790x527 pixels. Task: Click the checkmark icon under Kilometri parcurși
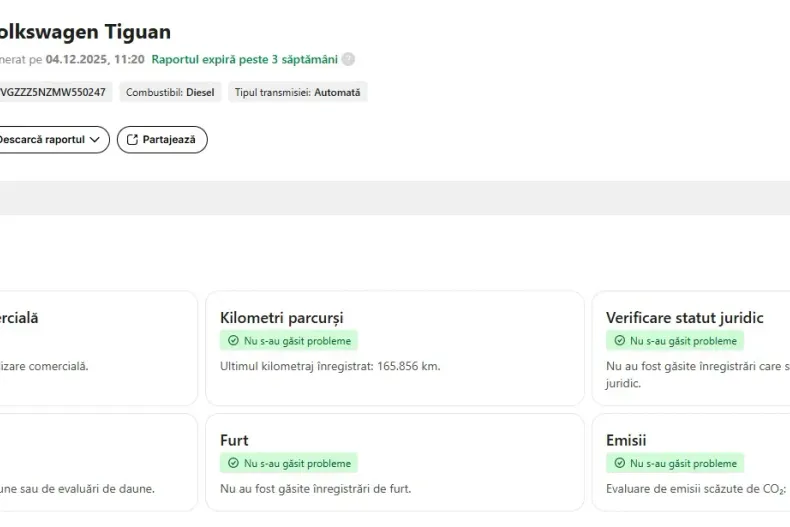(x=233, y=341)
